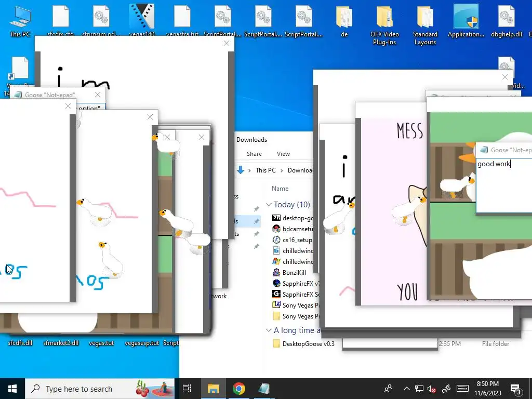Click the Windows Start button

tap(12, 389)
